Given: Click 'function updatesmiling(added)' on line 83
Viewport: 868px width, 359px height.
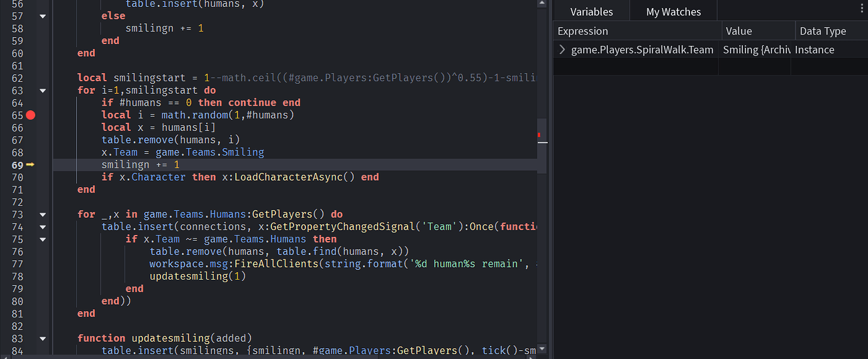Looking at the screenshot, I should (165, 338).
